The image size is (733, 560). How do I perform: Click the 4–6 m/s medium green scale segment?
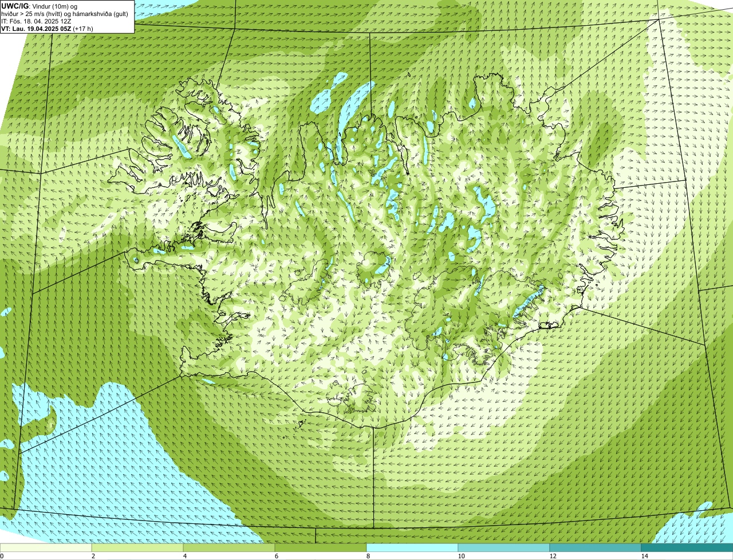(229, 547)
